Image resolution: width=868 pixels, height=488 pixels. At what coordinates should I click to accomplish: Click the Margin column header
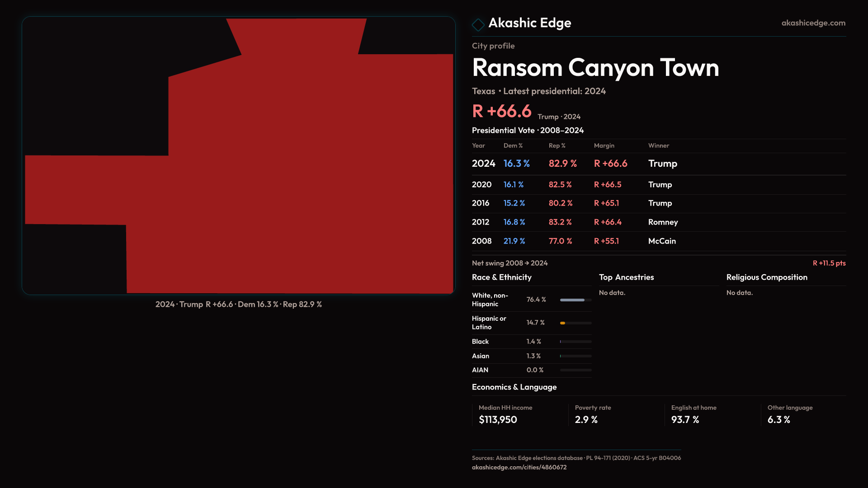604,145
